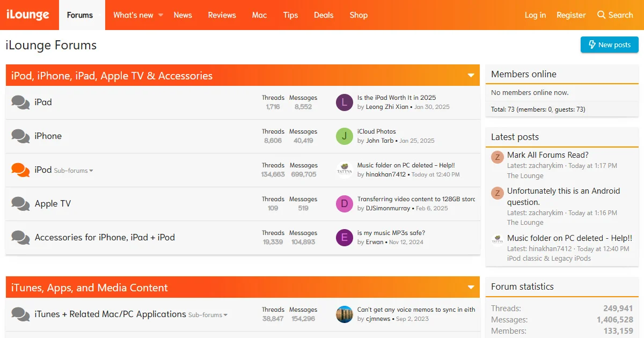The height and width of the screenshot is (338, 644).
Task: Click the iPad forum speech bubble icon
Action: click(20, 102)
